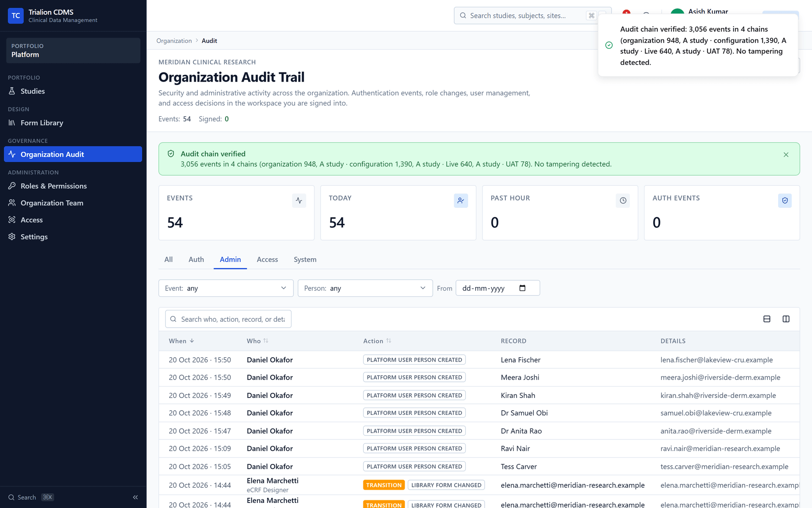This screenshot has height=508, width=812.
Task: Click the Auth Events shield icon
Action: 785,201
